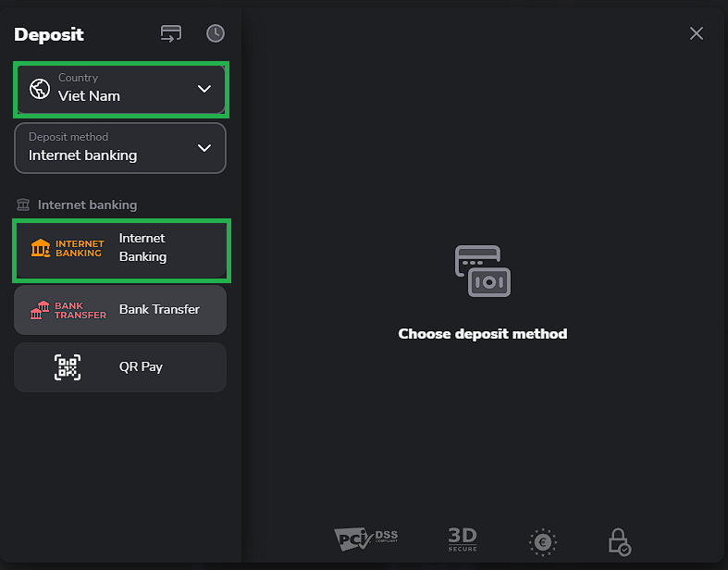Click the red Bank Transfer logo

click(x=68, y=310)
